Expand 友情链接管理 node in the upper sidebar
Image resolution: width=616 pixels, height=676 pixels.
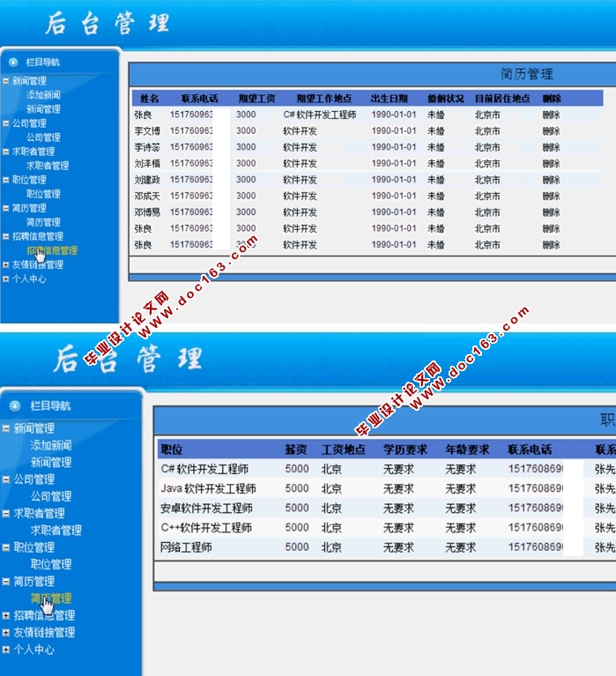click(5, 264)
